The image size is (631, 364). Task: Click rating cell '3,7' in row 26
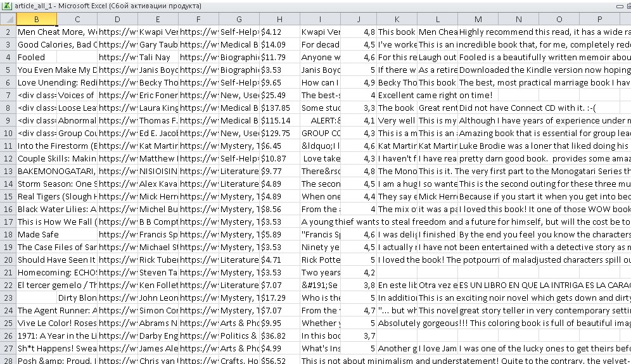pos(359,336)
